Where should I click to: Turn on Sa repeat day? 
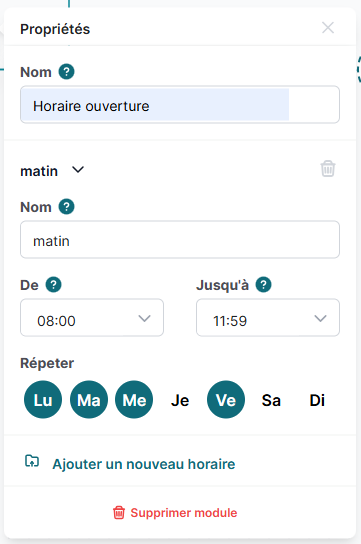tap(271, 400)
